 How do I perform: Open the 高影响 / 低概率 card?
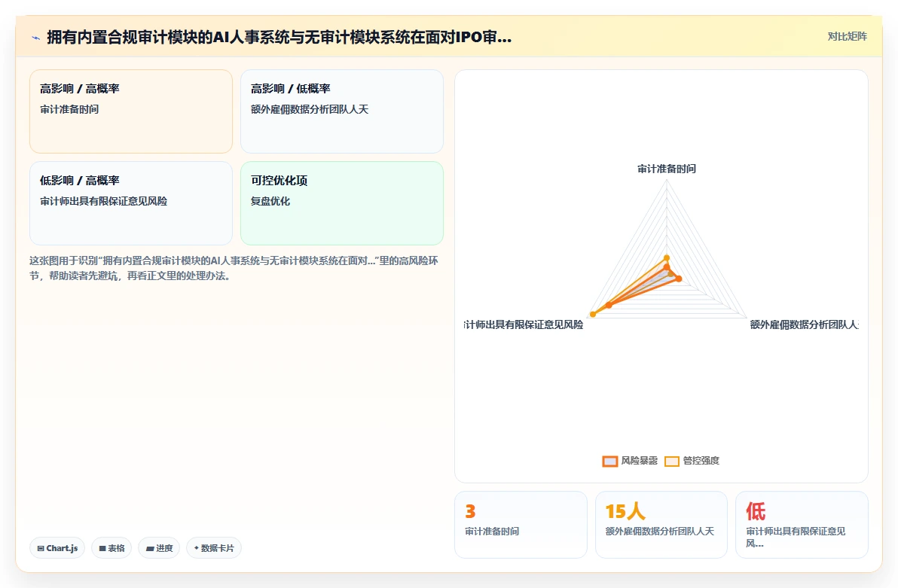[342, 111]
